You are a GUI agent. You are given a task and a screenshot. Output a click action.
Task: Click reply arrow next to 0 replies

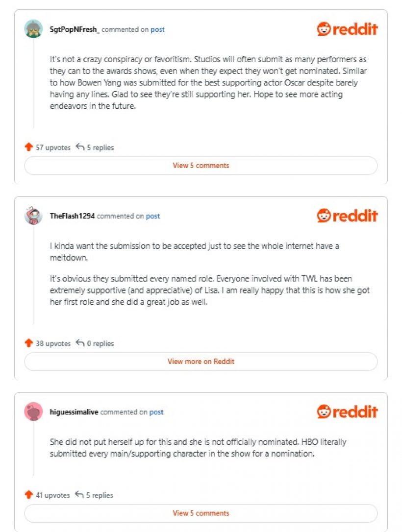80,343
